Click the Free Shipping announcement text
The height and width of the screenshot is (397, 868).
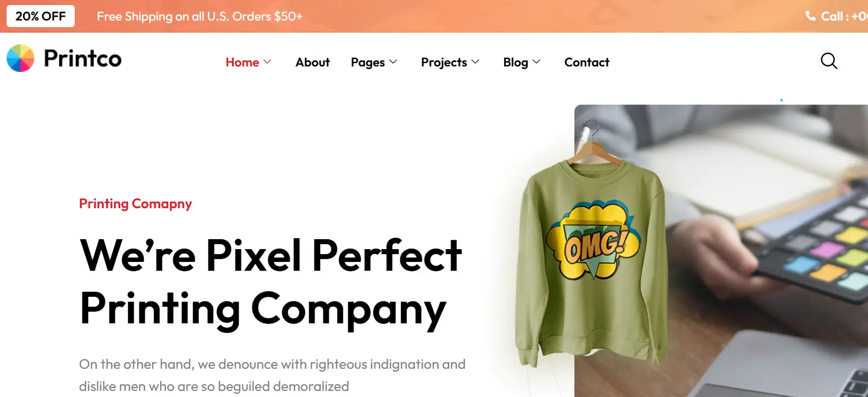199,16
